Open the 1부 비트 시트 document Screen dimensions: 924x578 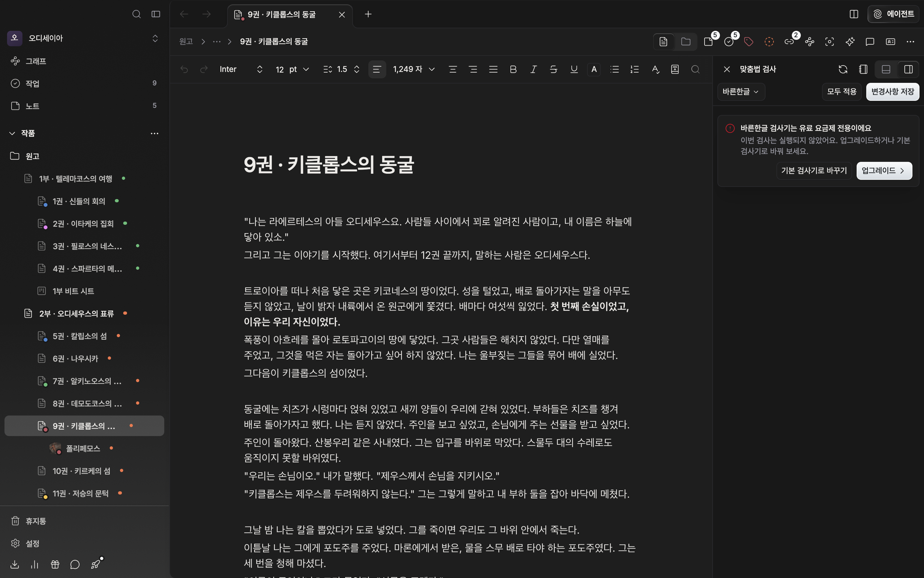pyautogui.click(x=84, y=291)
